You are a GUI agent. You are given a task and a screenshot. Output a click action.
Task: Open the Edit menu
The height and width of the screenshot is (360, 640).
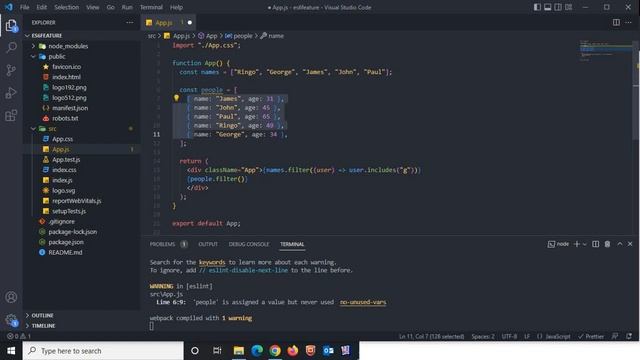click(42, 7)
